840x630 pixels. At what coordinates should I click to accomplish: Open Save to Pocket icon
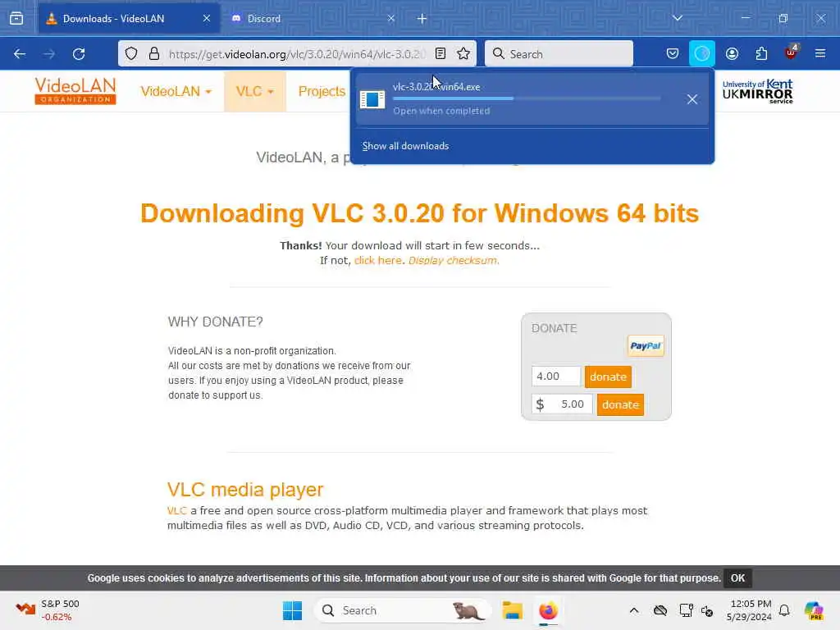(x=673, y=53)
